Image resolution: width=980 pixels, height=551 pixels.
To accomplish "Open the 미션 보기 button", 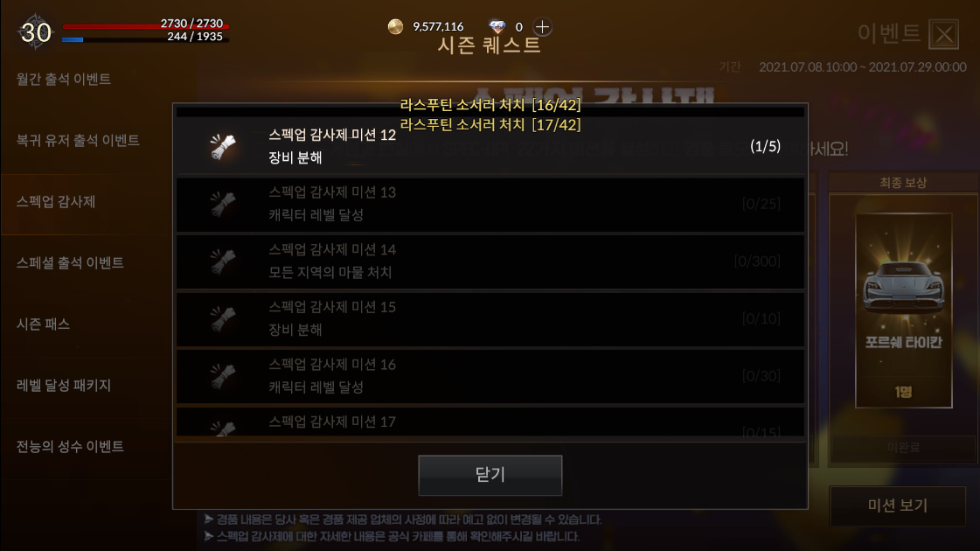I will (898, 506).
